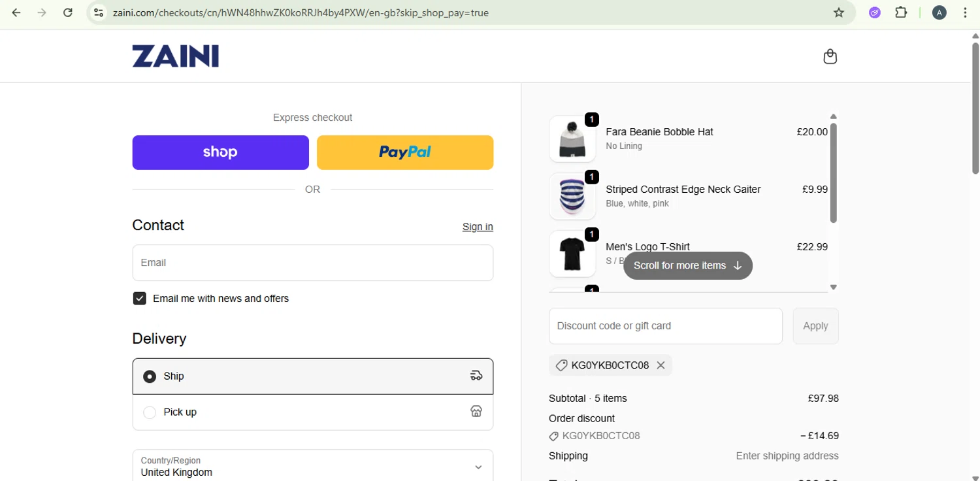Open the Chrome profile avatar
Viewport: 980px width, 481px height.
tap(939, 12)
